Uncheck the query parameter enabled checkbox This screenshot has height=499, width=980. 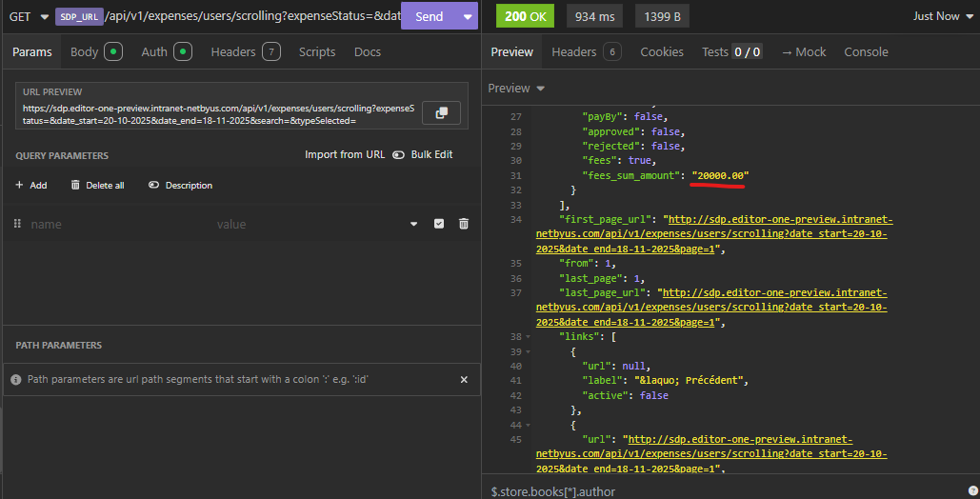439,224
